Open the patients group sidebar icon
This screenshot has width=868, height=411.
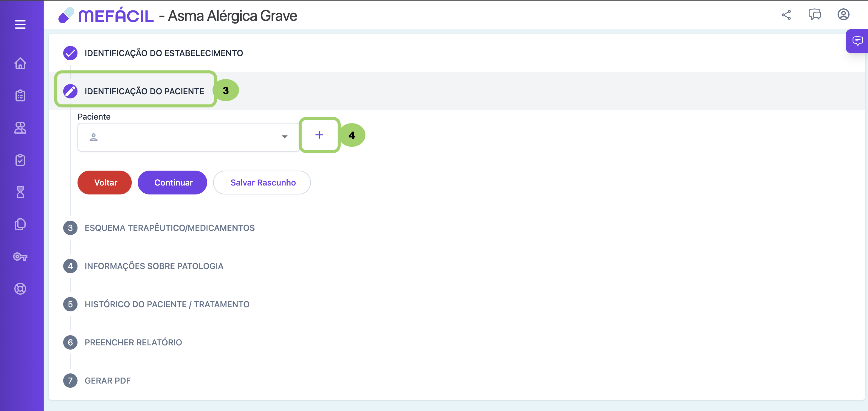[20, 128]
